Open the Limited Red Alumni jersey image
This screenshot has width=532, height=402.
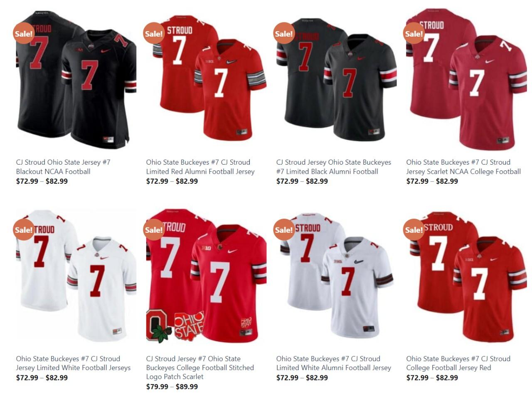(x=206, y=79)
